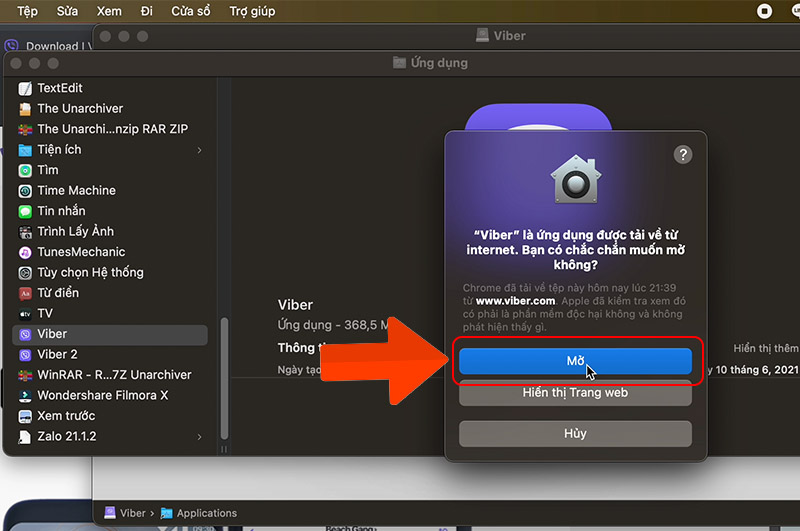
Task: Click the Viber disk icon in path bar
Action: [x=110, y=513]
